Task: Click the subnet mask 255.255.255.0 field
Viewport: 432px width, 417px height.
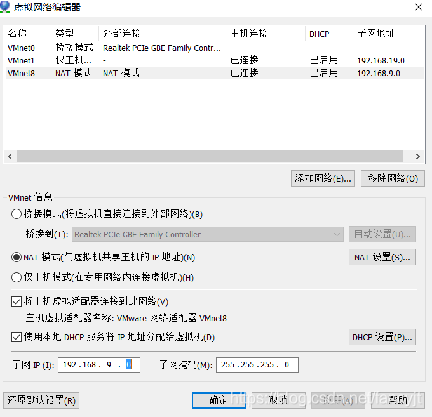Action: (257, 365)
